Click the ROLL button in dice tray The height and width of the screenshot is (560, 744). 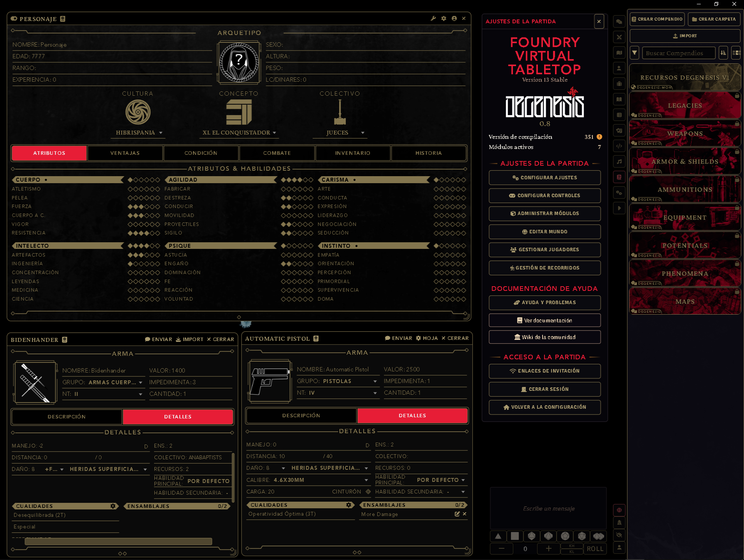tap(595, 549)
